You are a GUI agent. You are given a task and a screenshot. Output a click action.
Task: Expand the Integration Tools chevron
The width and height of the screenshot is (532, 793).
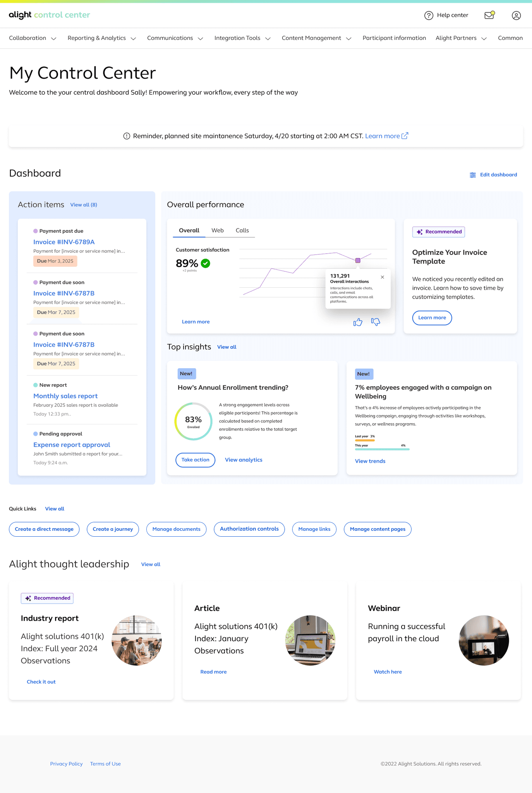pos(268,38)
